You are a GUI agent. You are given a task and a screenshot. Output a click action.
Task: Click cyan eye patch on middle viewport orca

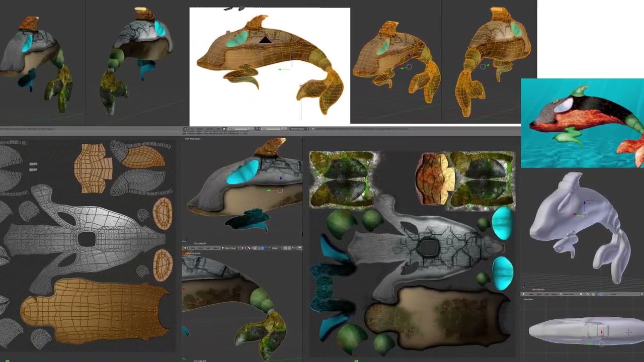point(243,172)
